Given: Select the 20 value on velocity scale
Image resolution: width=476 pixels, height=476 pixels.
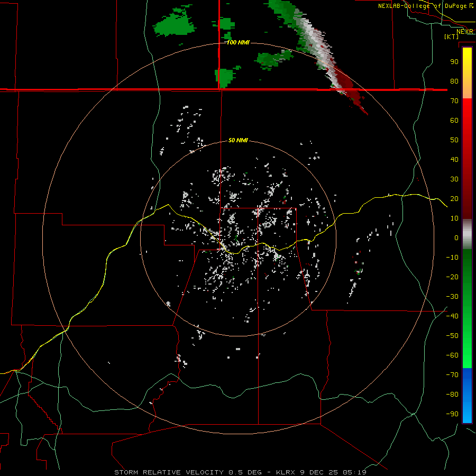Looking at the screenshot, I should 454,198.
